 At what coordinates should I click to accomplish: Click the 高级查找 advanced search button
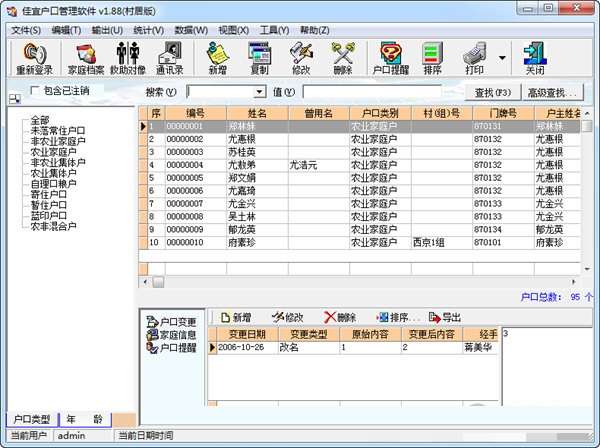(554, 93)
